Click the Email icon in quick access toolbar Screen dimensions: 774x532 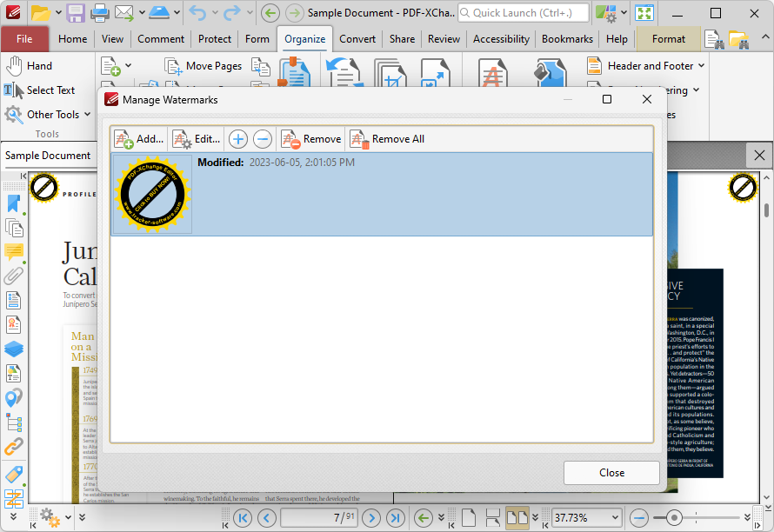(x=124, y=13)
